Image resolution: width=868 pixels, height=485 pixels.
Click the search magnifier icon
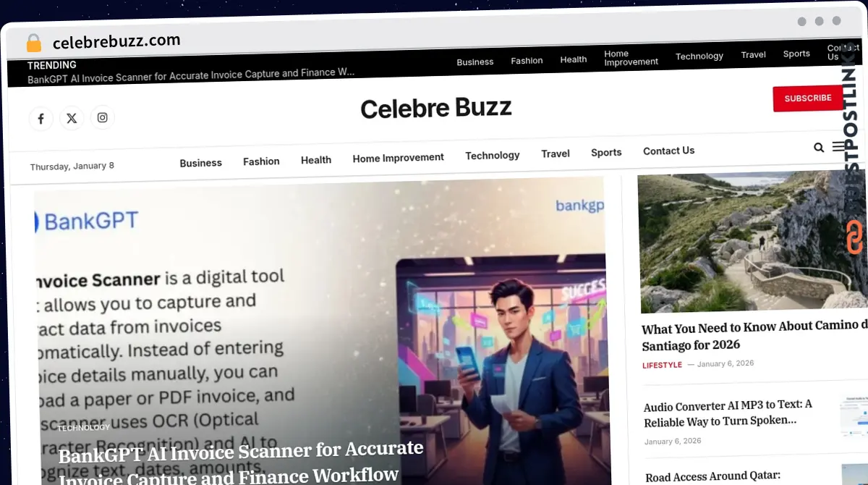[x=819, y=148]
